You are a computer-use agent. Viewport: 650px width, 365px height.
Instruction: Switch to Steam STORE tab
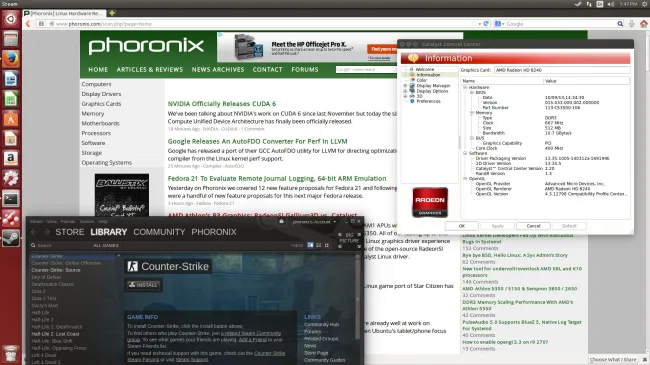coord(70,232)
